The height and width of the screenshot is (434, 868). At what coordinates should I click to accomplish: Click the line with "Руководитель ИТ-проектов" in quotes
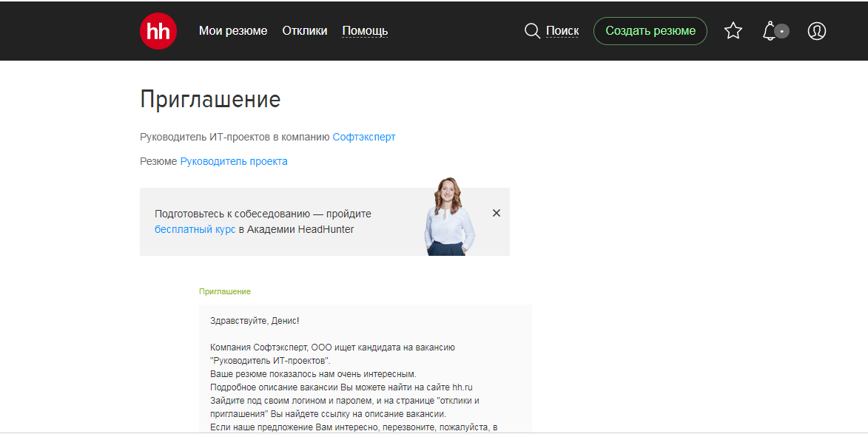click(270, 361)
